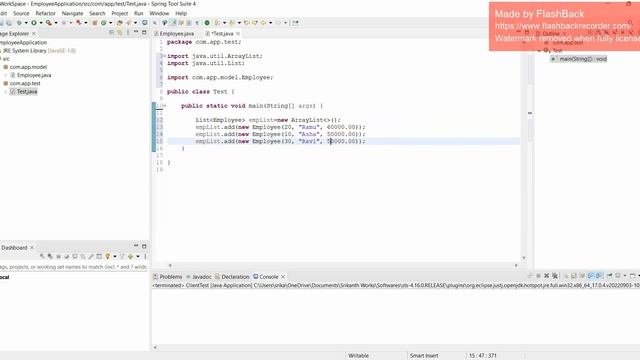Click the code line containing "Ramu"
The image size is (640, 360).
pos(280,127)
